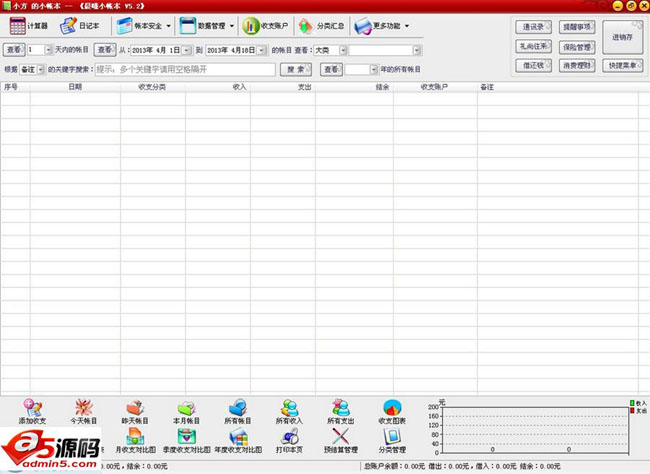Open the 收支账户 accounts icon
The height and width of the screenshot is (474, 650).
pyautogui.click(x=265, y=26)
